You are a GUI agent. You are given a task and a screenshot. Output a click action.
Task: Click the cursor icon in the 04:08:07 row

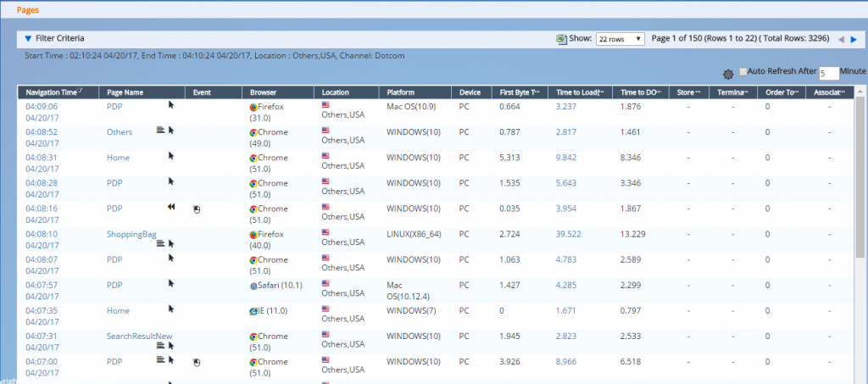pyautogui.click(x=171, y=258)
